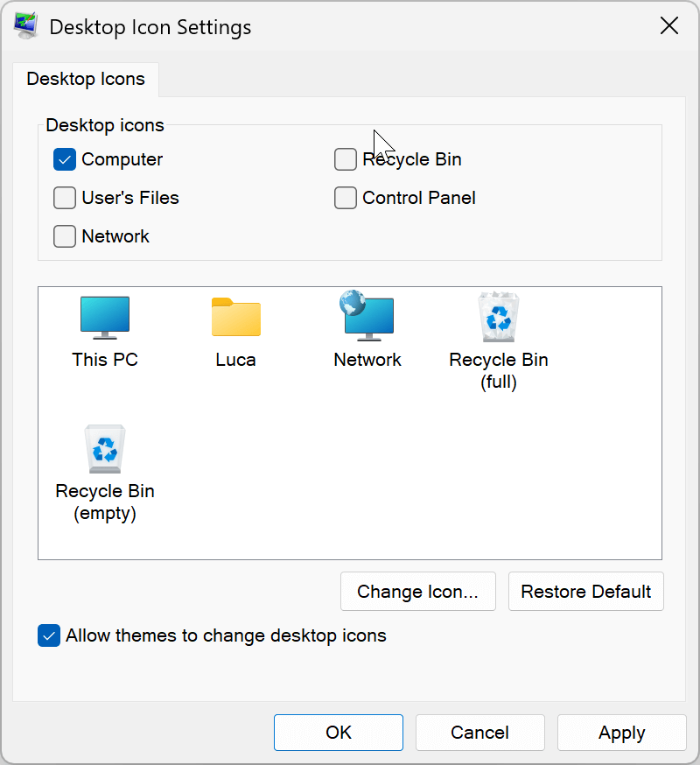The height and width of the screenshot is (765, 700).
Task: Enable the Network desktop icon checkbox
Action: (64, 236)
